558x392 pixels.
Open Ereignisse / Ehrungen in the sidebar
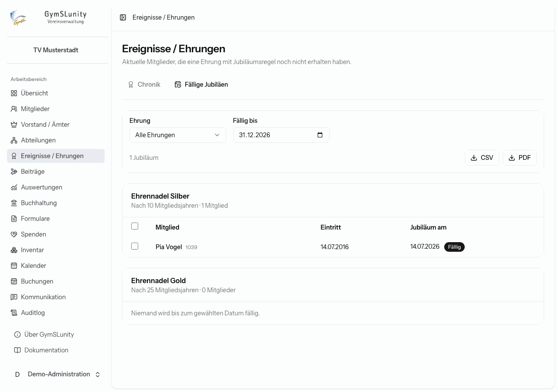click(x=56, y=156)
